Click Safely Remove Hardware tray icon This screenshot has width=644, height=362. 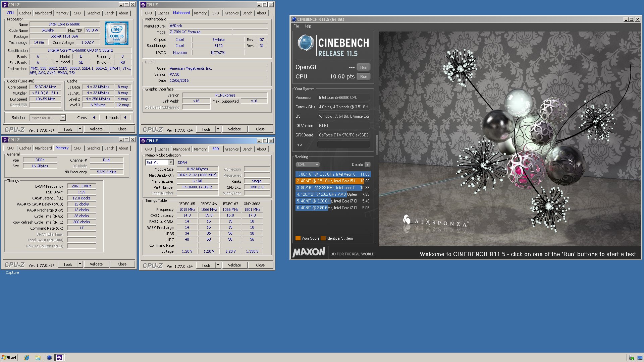(x=631, y=358)
